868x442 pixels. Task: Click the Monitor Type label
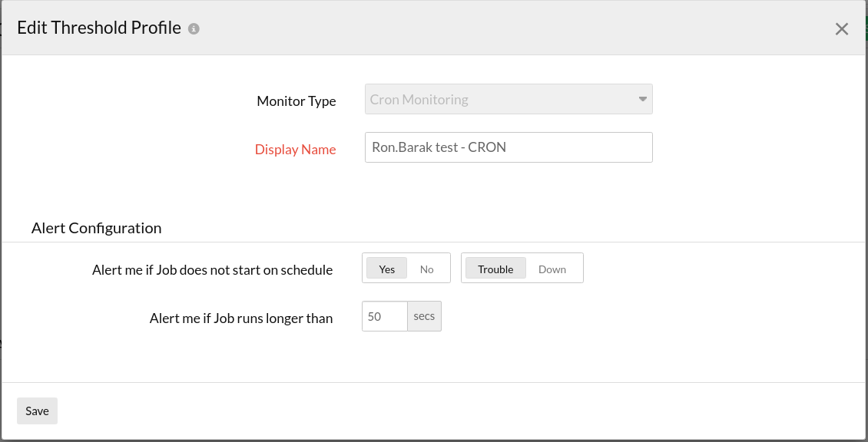(x=296, y=101)
